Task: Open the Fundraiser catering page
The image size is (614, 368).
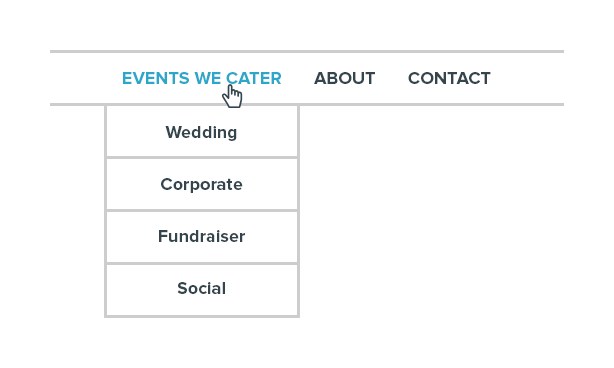Action: coord(202,236)
